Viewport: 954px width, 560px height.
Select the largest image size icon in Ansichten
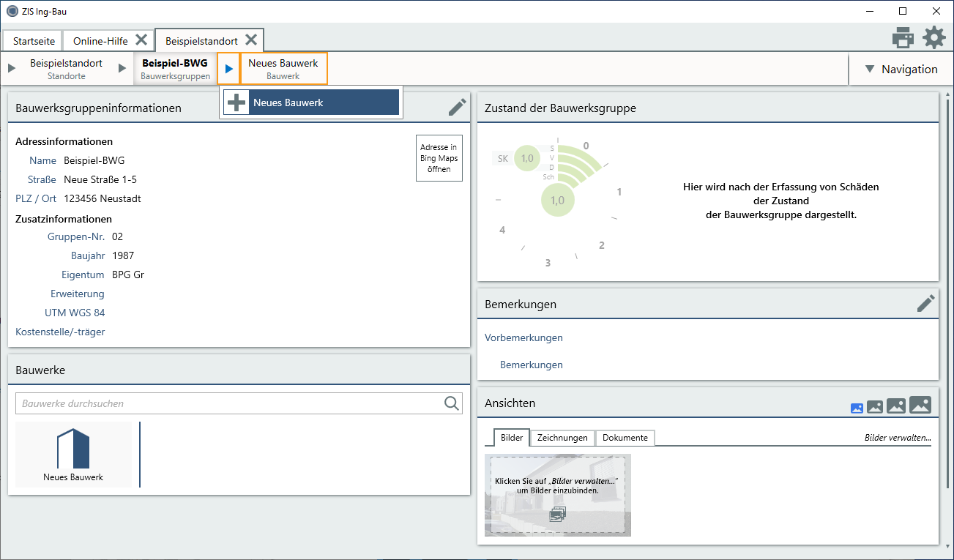[920, 405]
